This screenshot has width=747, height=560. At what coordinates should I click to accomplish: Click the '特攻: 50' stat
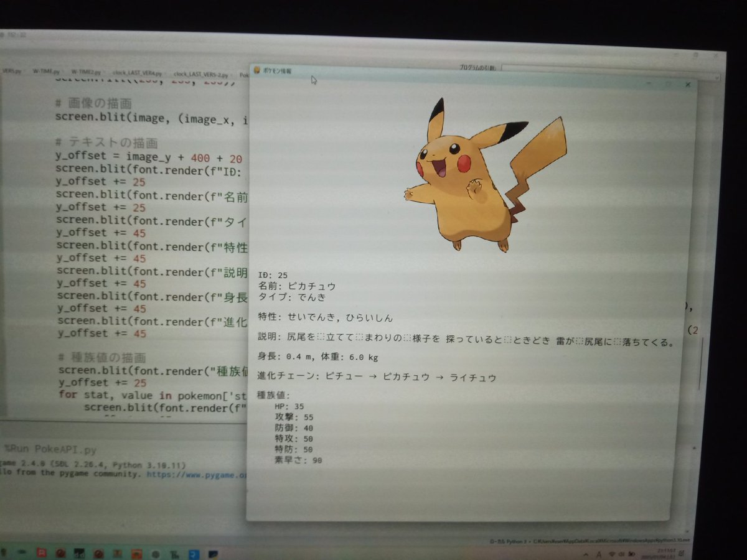pyautogui.click(x=294, y=439)
